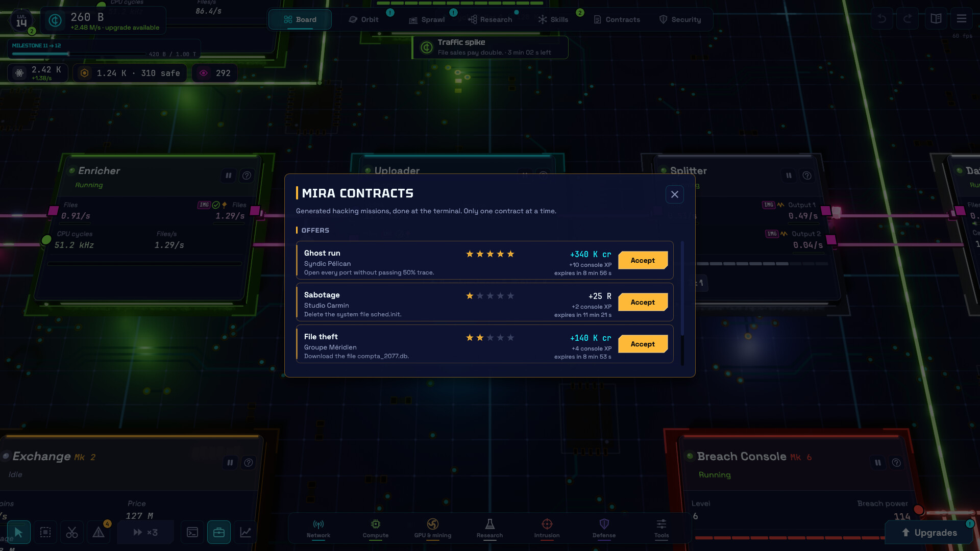980x551 pixels.
Task: Open the statistics line chart icon
Action: point(246,533)
